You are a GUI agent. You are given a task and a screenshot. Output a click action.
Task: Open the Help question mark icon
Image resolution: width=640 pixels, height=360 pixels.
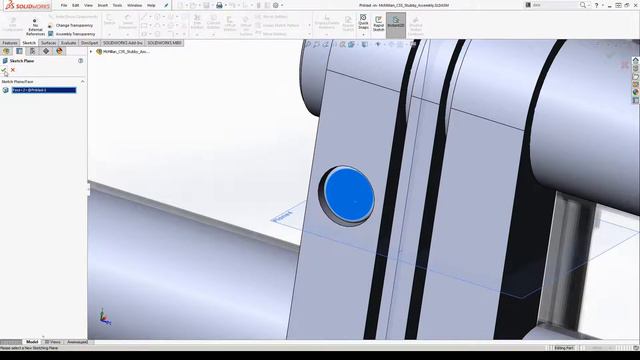[596, 5]
